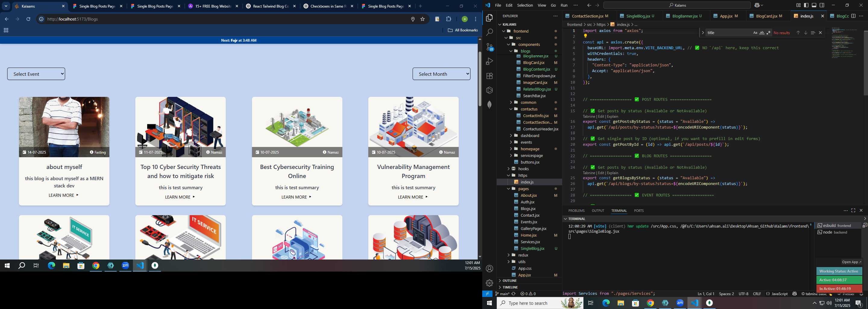868x309 pixels.
Task: Click the remote window icon in status bar
Action: click(487, 294)
